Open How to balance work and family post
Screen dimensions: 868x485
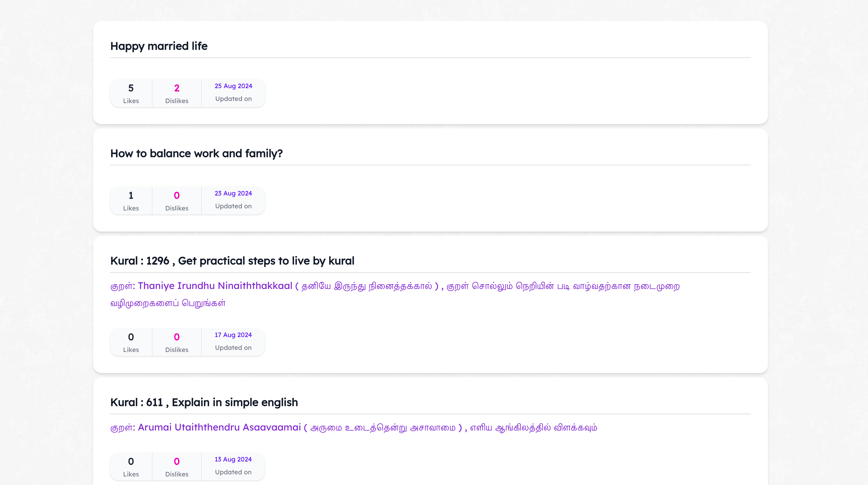(x=196, y=154)
